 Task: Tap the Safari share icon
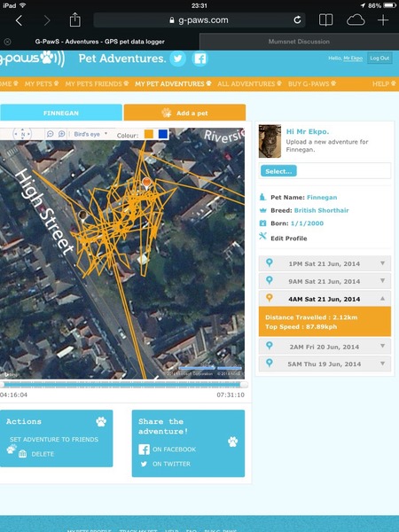(x=75, y=20)
